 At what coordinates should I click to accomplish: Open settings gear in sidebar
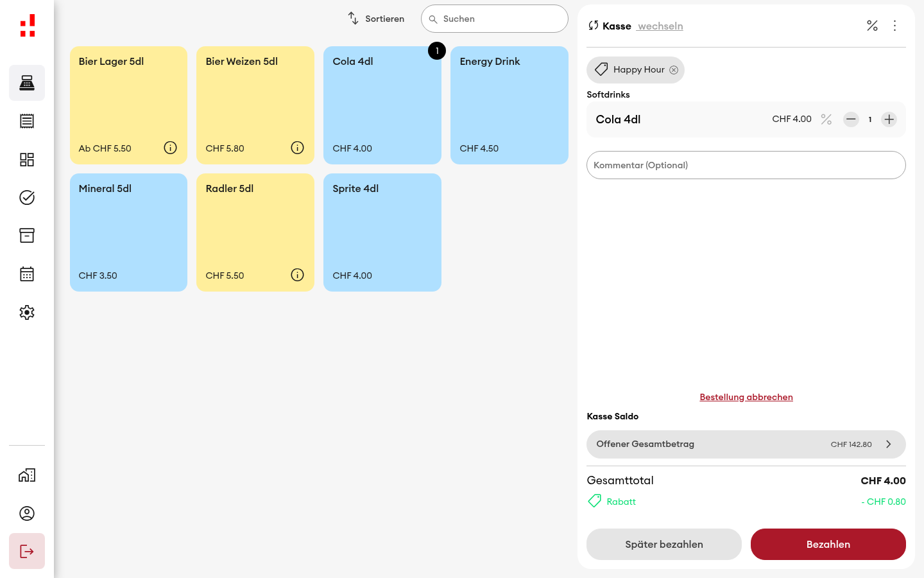27,313
